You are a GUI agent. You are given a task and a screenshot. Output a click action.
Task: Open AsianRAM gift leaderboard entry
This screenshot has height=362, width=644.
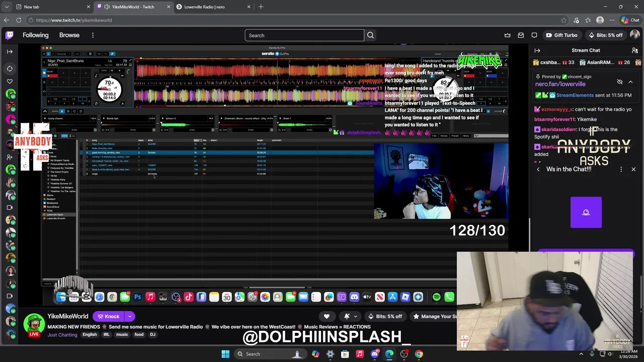click(605, 62)
